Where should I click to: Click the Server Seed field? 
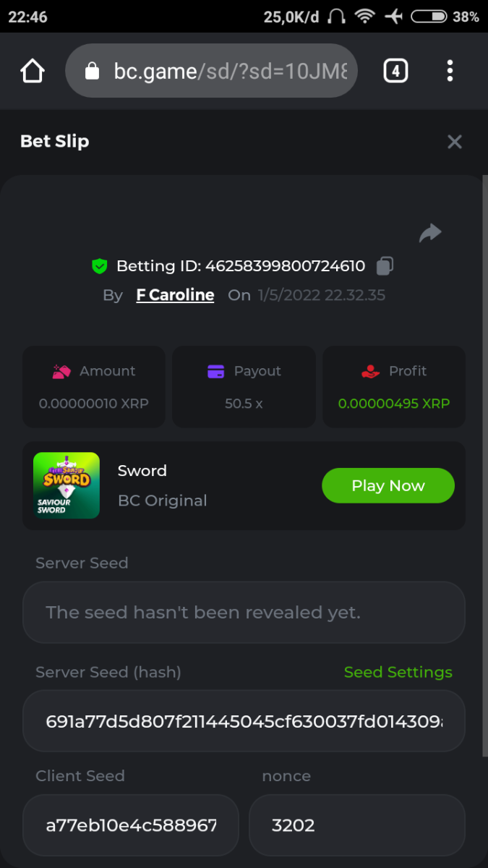click(x=244, y=613)
